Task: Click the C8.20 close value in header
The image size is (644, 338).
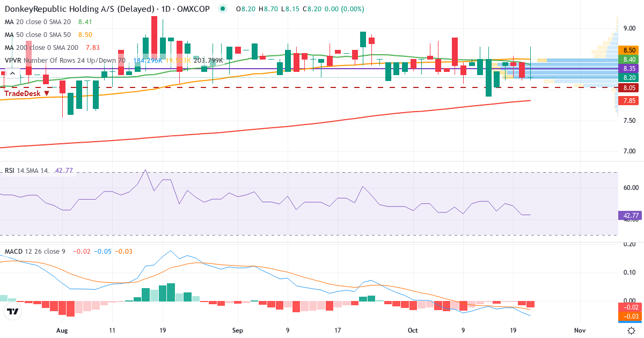Action: click(311, 9)
